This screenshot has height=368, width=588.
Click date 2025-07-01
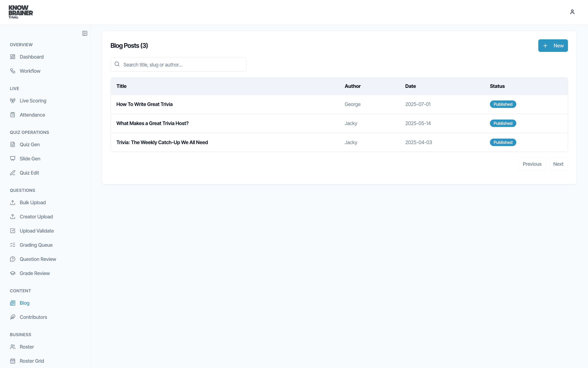(418, 104)
